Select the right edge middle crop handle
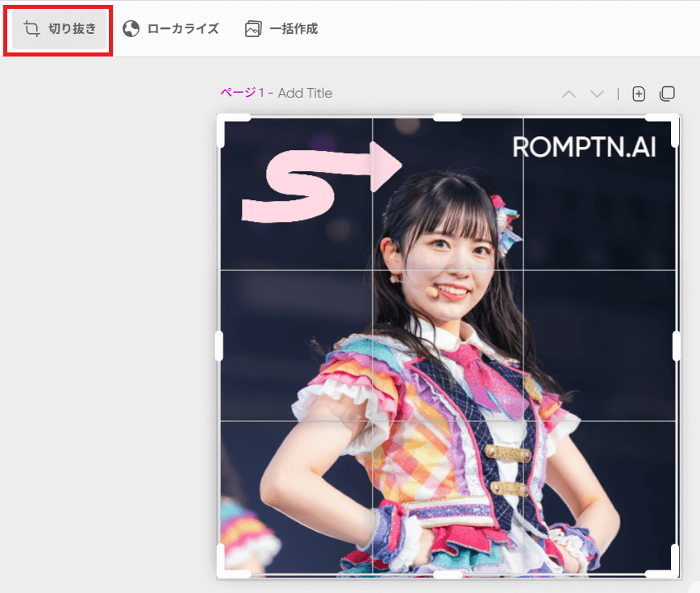The width and height of the screenshot is (700, 593). pyautogui.click(x=676, y=345)
